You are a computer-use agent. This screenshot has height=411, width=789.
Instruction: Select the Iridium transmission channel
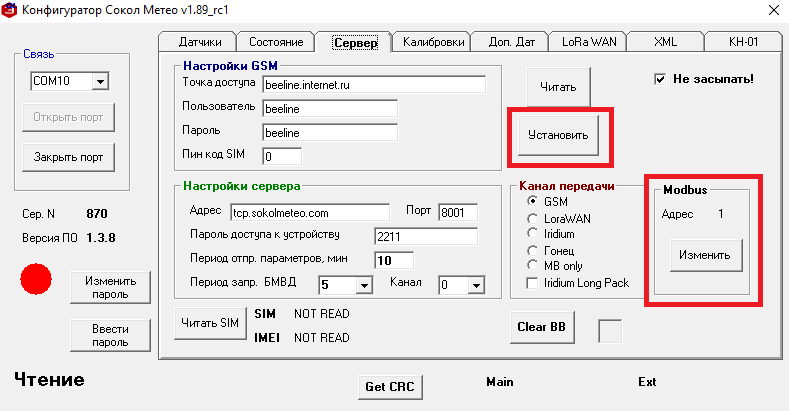pos(532,233)
